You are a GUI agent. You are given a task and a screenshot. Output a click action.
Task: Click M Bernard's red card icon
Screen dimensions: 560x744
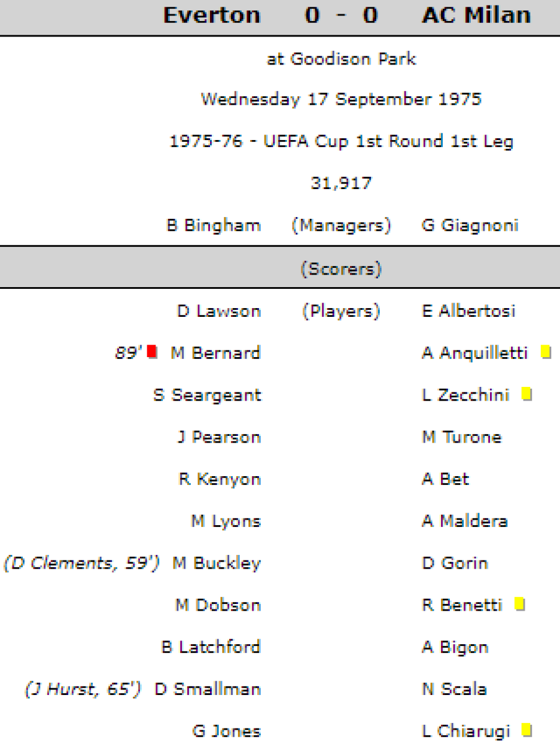(x=152, y=352)
